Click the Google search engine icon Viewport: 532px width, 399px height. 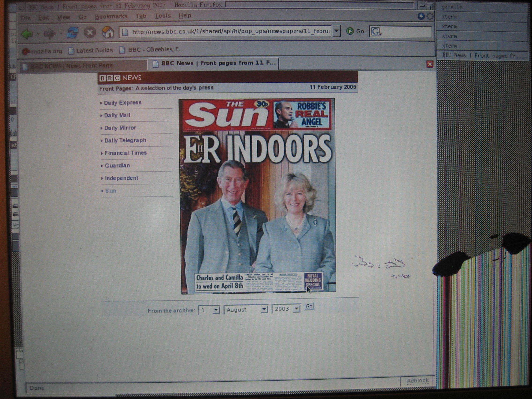376,32
